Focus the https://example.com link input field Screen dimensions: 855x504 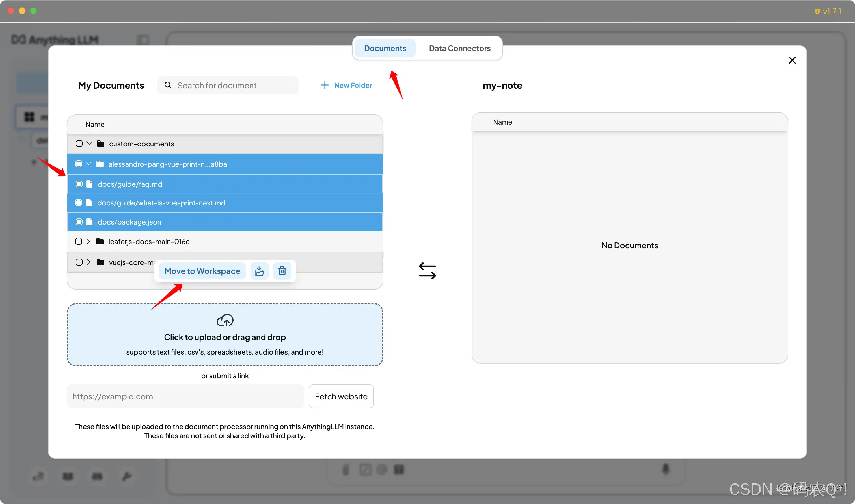(185, 396)
